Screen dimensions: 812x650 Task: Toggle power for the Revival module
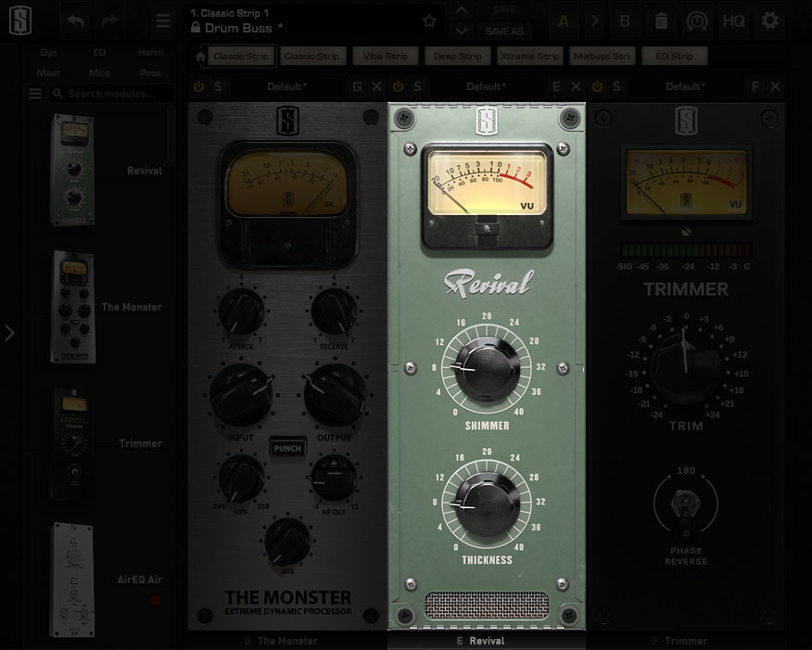click(x=399, y=86)
